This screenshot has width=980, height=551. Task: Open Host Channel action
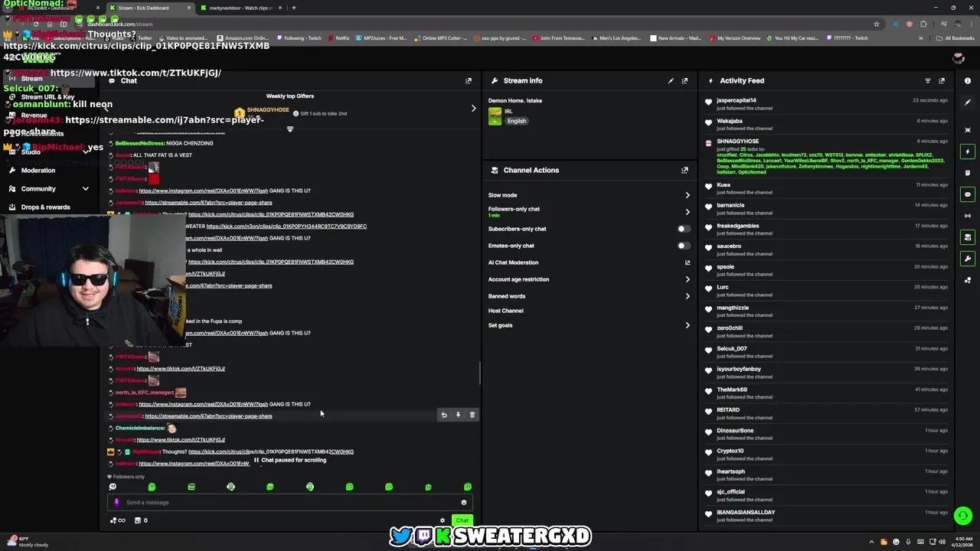505,311
